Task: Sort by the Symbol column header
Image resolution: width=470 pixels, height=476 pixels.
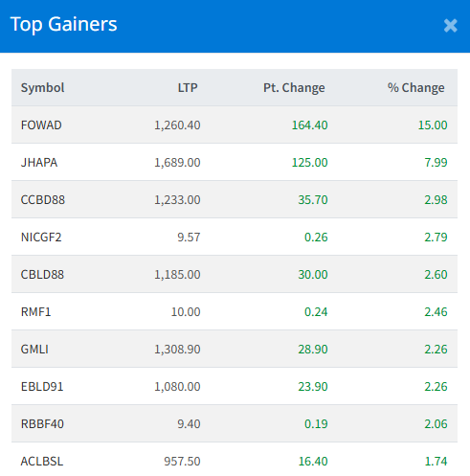Action: coord(42,88)
